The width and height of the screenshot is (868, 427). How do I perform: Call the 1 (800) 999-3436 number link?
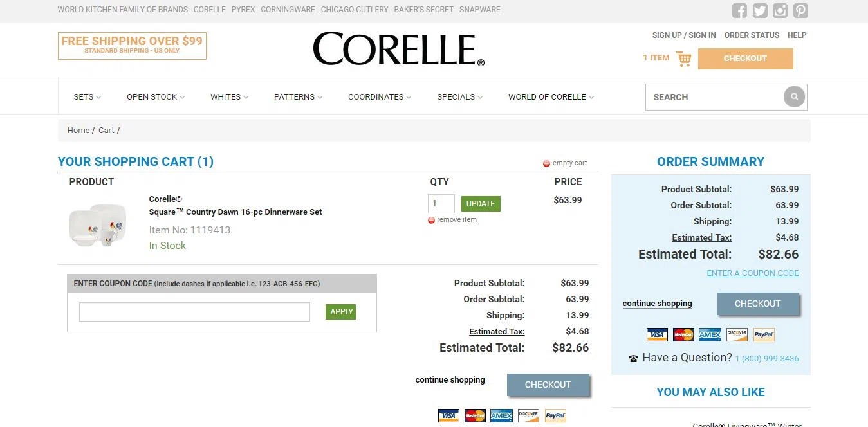(767, 359)
